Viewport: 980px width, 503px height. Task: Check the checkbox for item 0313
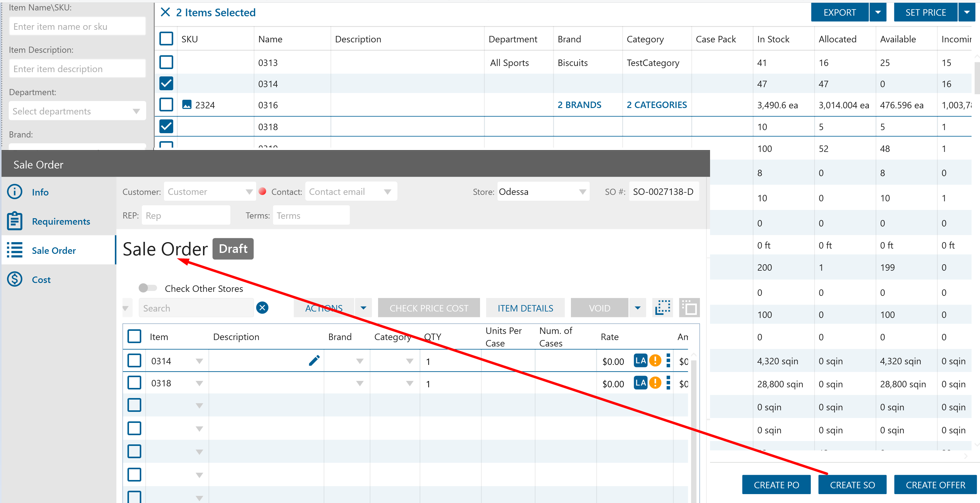pyautogui.click(x=166, y=62)
